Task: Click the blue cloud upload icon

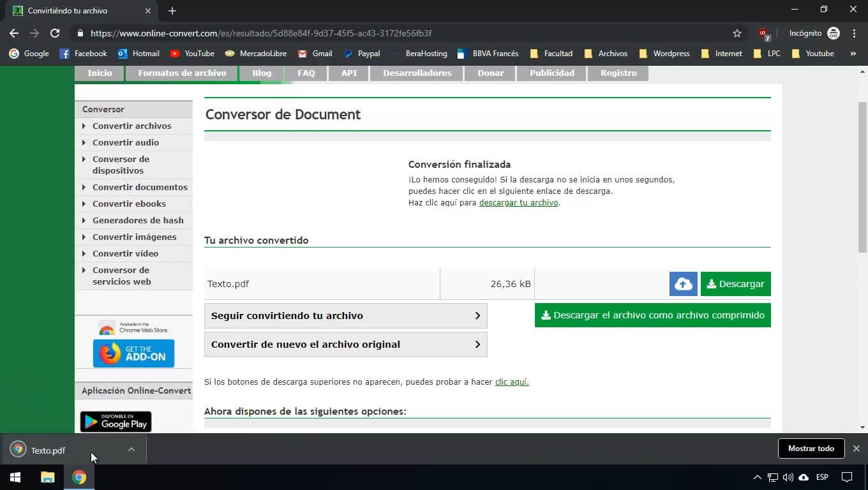Action: (683, 284)
